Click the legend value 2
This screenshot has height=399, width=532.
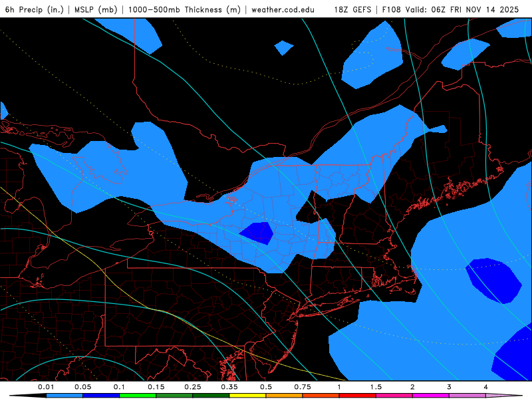pyautogui.click(x=412, y=387)
